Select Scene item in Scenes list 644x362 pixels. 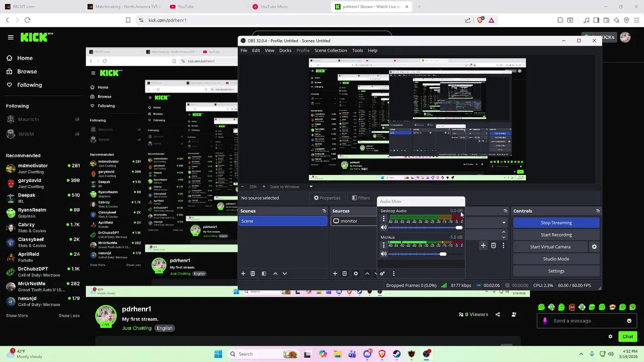pos(283,221)
